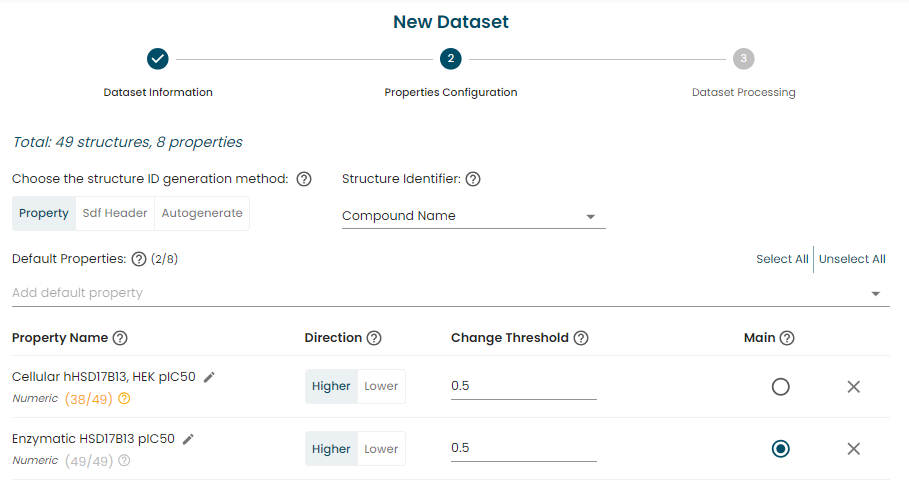Click the Change Threshold help icon

point(581,338)
